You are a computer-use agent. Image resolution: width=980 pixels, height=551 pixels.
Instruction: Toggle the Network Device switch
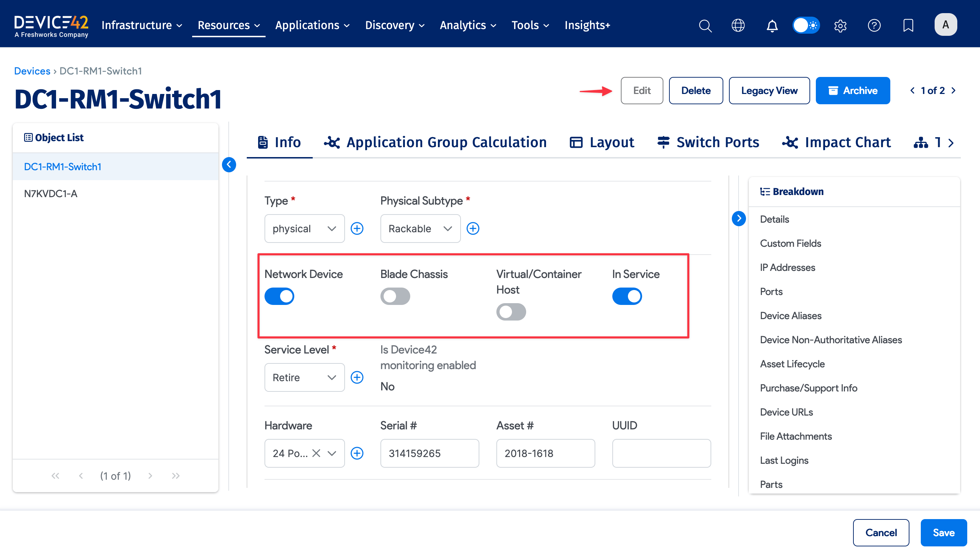coord(279,296)
